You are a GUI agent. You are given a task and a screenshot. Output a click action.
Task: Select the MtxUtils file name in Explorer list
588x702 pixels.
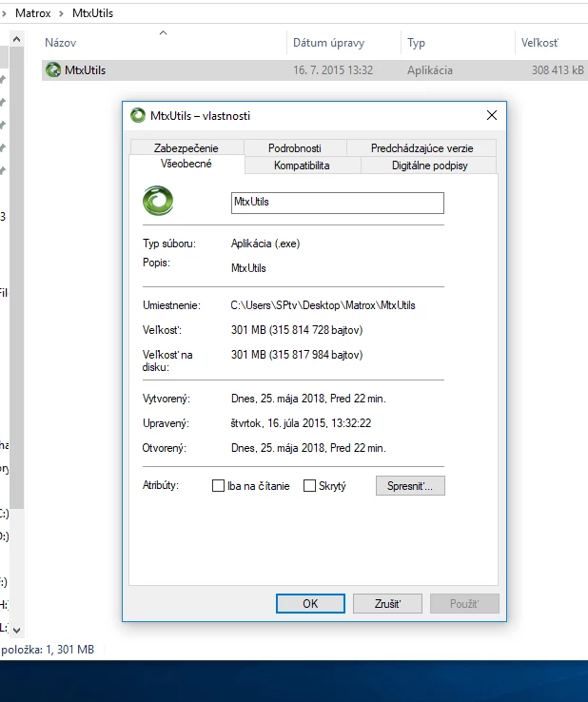(85, 70)
